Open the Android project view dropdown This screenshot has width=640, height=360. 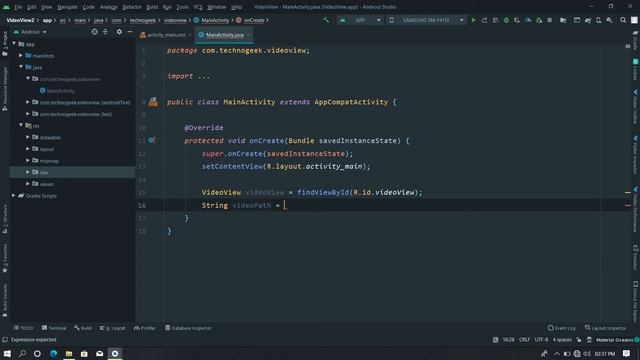point(31,32)
